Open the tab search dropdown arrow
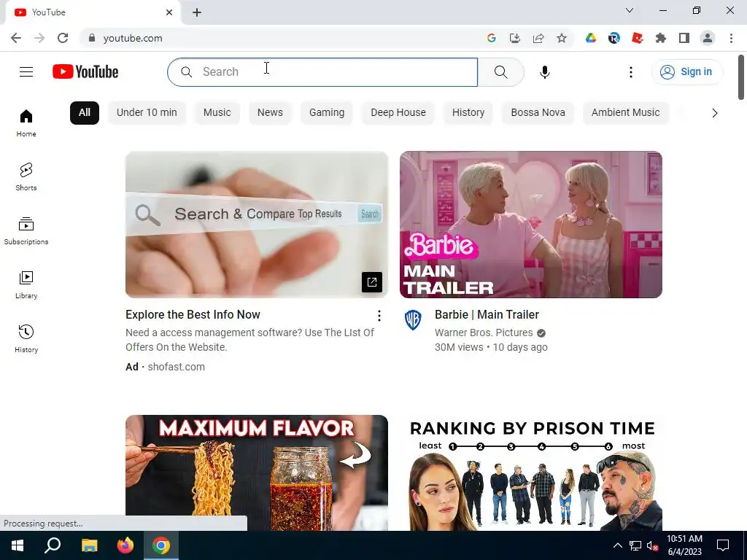The image size is (747, 560). (x=630, y=10)
